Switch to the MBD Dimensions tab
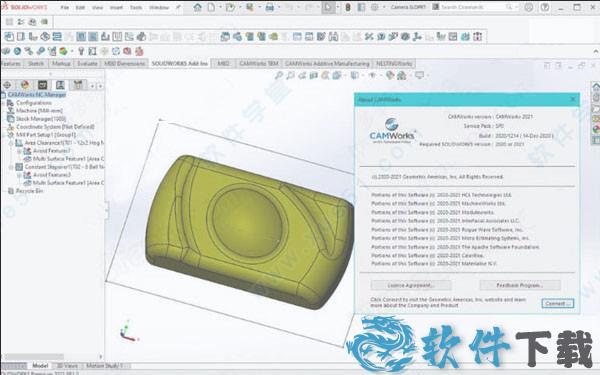The width and height of the screenshot is (600, 375). coord(125,64)
